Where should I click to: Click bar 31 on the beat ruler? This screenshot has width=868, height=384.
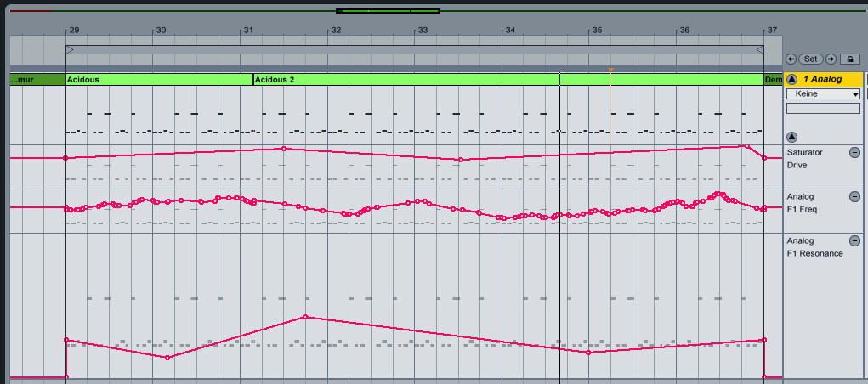tap(248, 31)
